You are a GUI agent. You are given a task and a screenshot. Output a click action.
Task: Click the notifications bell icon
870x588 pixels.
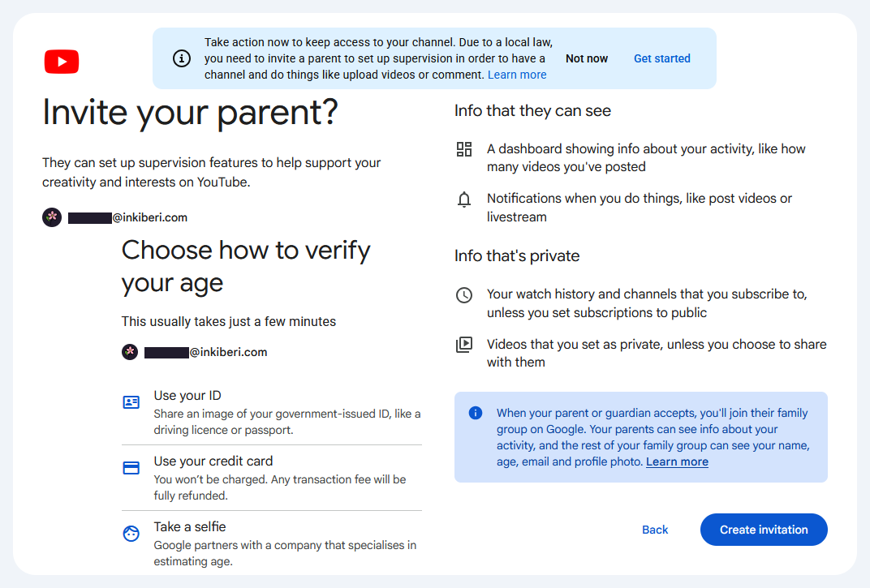tap(464, 200)
